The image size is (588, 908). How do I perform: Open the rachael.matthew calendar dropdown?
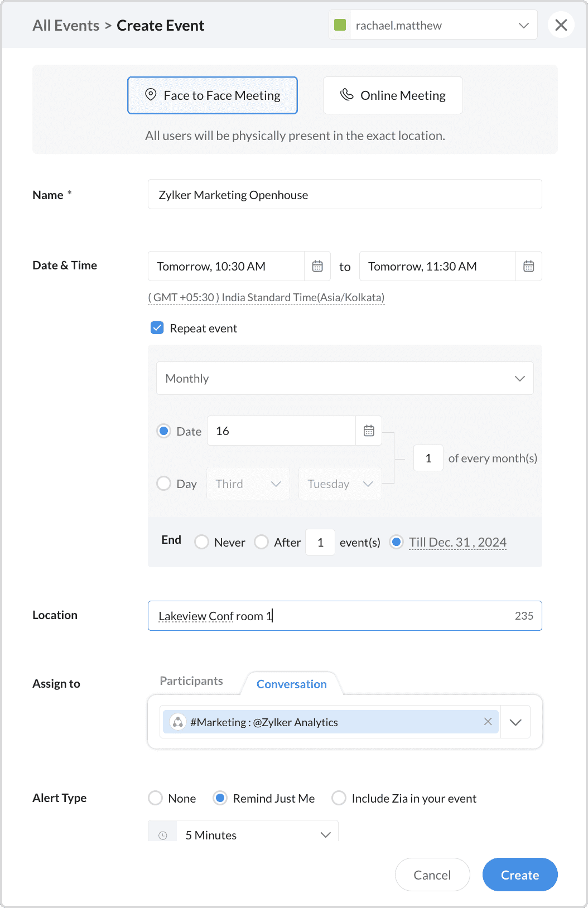(x=523, y=26)
